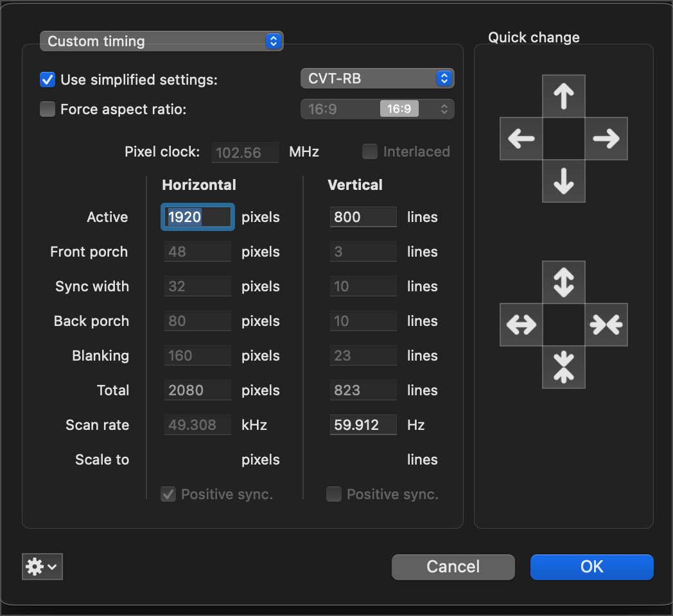Click the Vertical column heading
673x616 pixels.
pyautogui.click(x=355, y=185)
